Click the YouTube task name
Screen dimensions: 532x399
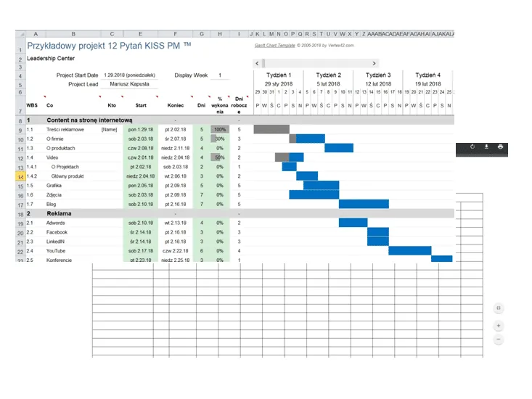tap(56, 251)
